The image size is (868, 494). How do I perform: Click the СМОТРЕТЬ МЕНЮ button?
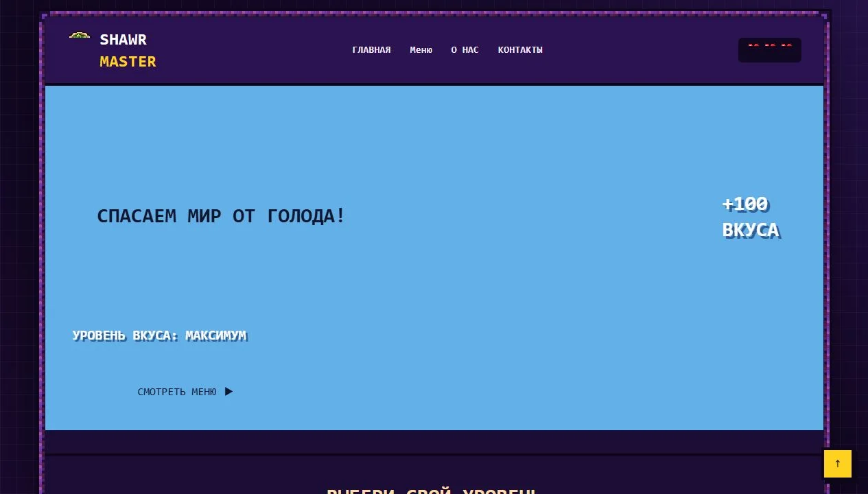click(x=185, y=392)
